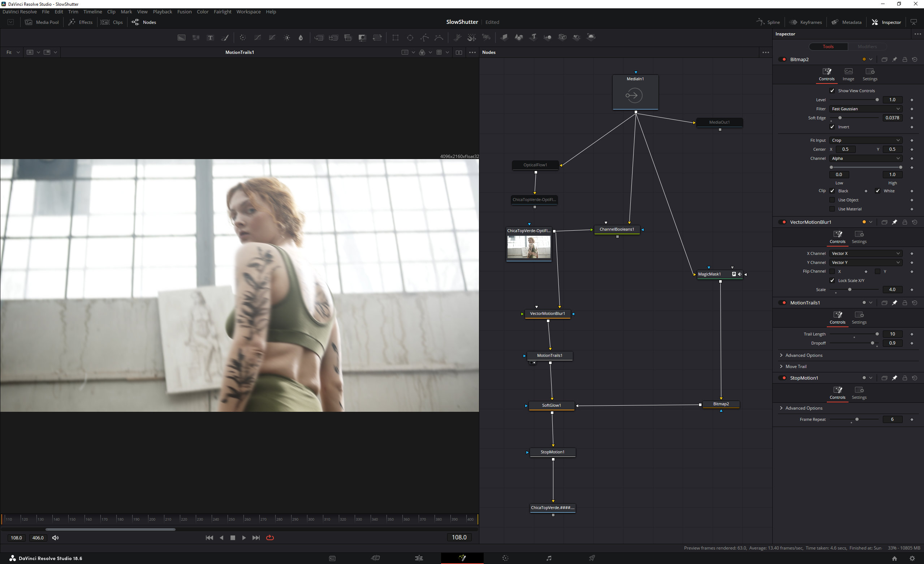This screenshot has height=564, width=924.
Task: Switch to the Modifiers tab
Action: (x=867, y=47)
